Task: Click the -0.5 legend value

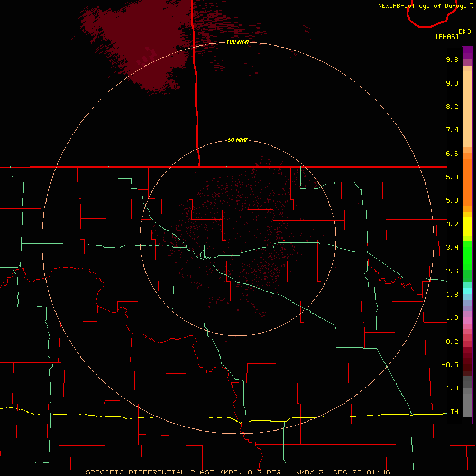Action: click(450, 365)
